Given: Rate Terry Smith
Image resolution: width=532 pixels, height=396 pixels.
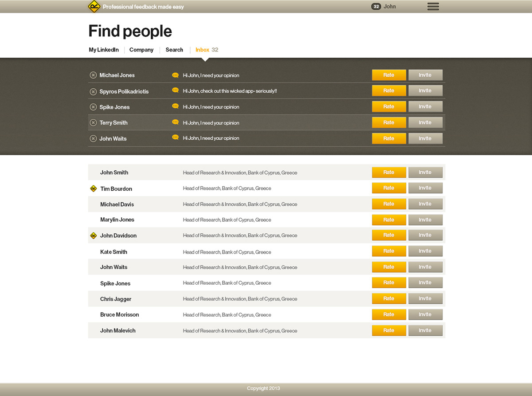Looking at the screenshot, I should pos(389,122).
